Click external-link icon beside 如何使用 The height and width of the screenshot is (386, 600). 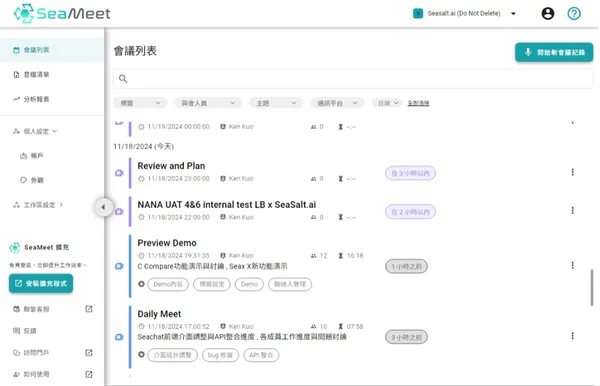pyautogui.click(x=89, y=374)
